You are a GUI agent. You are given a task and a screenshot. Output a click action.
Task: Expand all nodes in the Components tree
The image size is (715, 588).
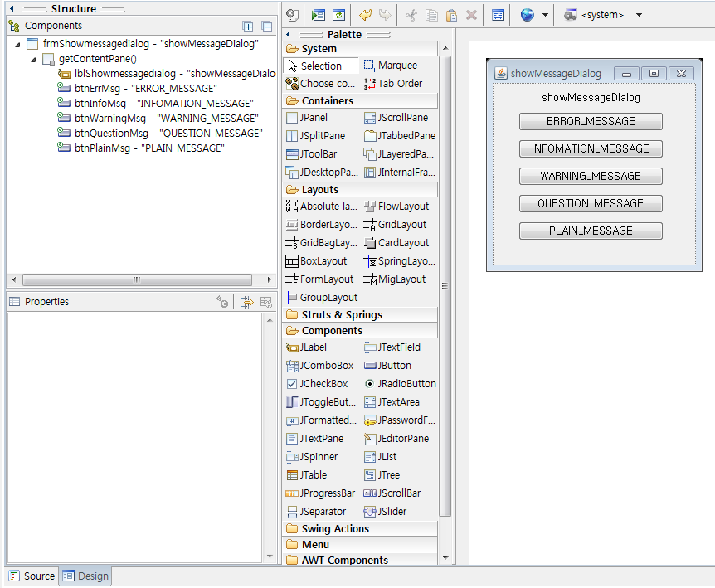click(x=248, y=27)
